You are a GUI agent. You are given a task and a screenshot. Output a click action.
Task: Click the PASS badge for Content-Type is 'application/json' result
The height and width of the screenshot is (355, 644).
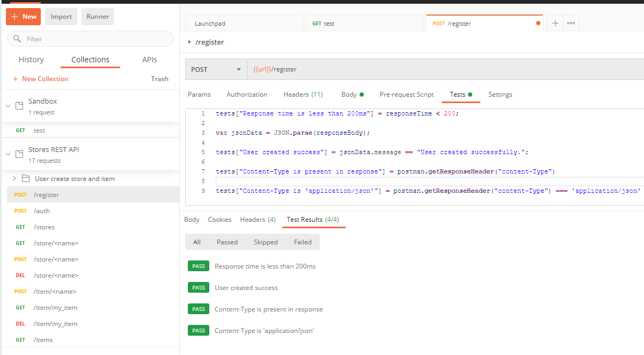pyautogui.click(x=199, y=331)
